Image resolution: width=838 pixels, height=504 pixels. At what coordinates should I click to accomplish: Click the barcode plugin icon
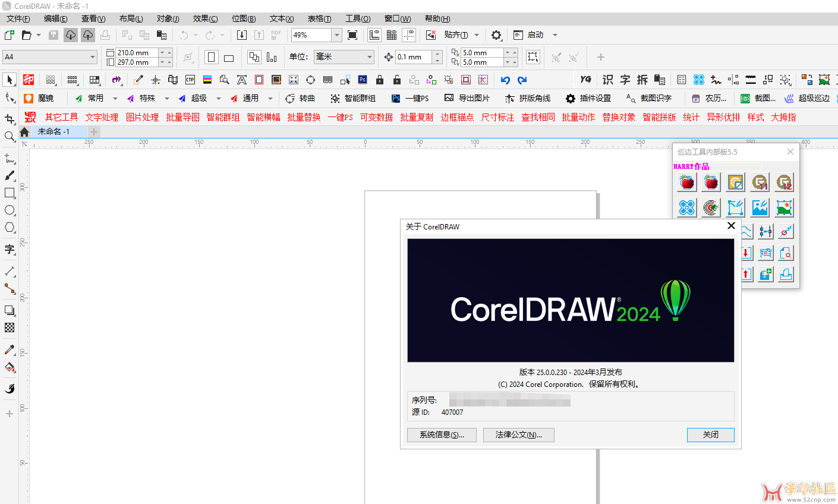(327, 80)
